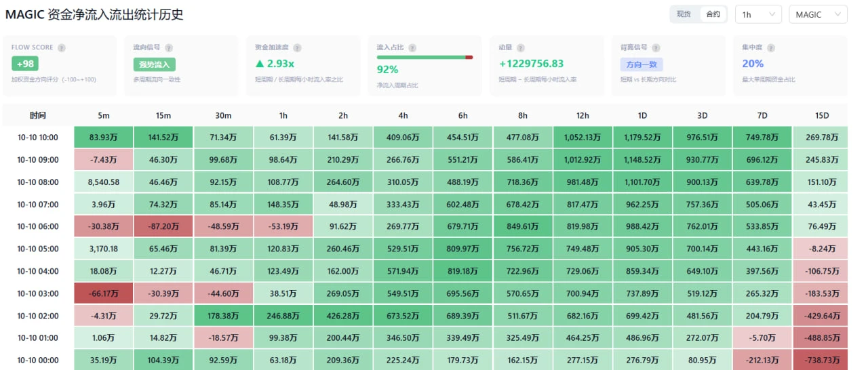Click the 749.78万 cell

(762, 138)
